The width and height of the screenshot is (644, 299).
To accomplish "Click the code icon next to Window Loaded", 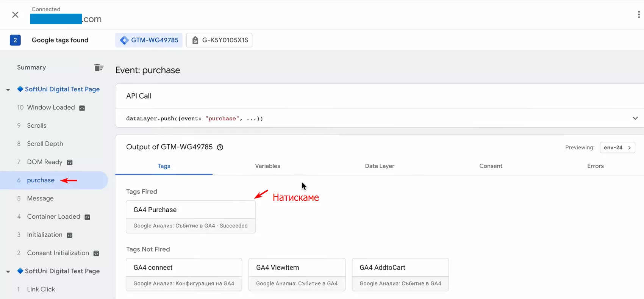I will (82, 108).
